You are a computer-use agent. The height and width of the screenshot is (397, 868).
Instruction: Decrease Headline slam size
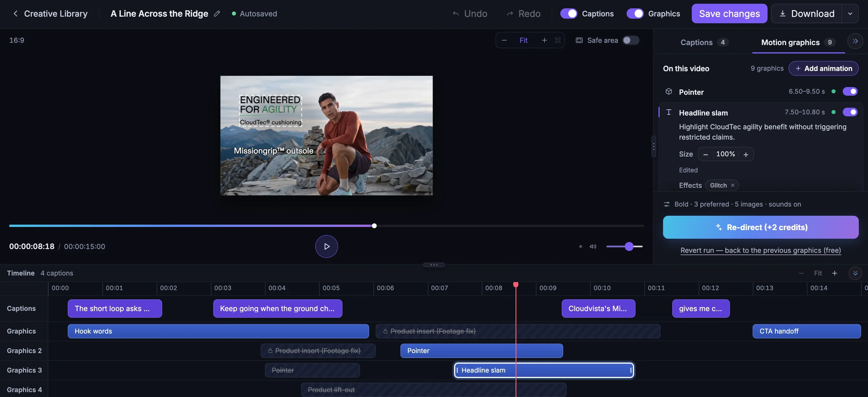click(x=705, y=154)
